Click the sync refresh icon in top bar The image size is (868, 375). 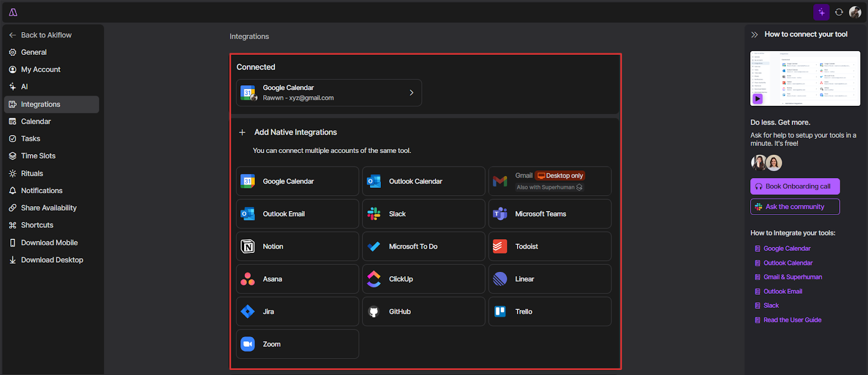click(839, 12)
